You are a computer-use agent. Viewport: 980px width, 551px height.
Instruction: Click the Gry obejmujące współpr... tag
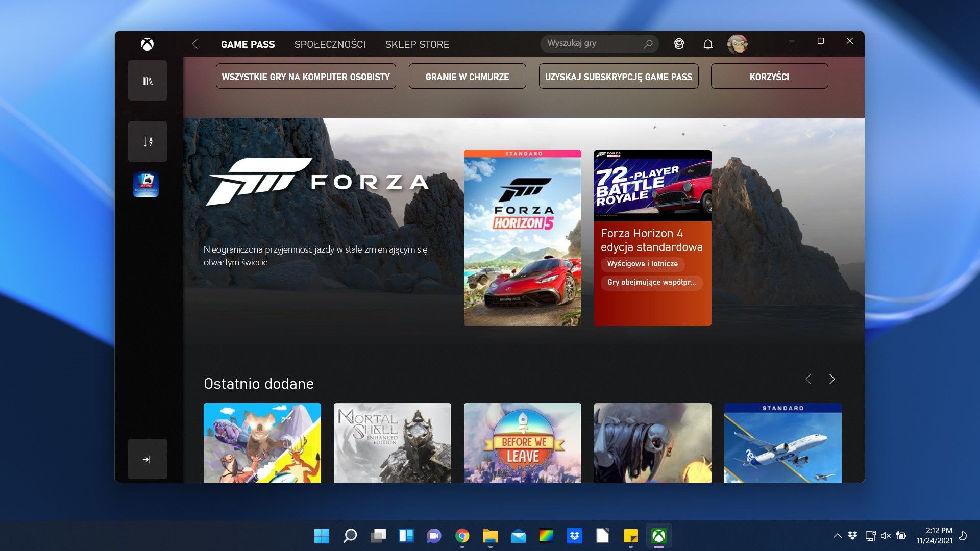(x=651, y=282)
